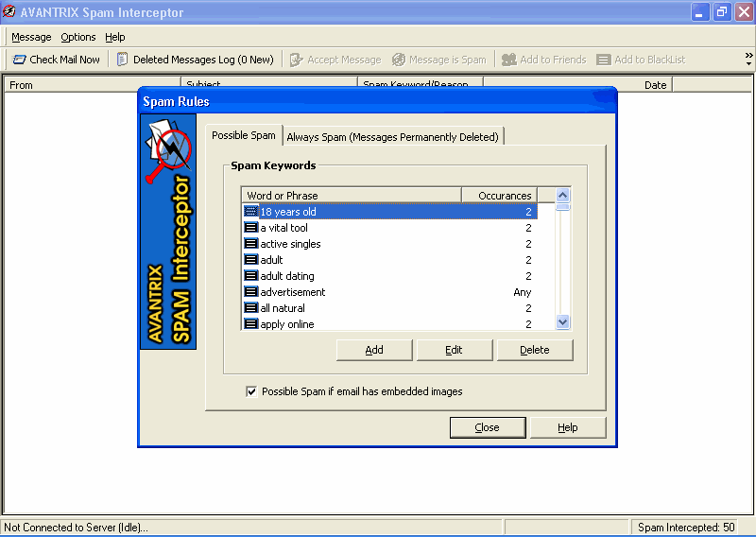Click the Delete keyword button
The image size is (756, 537).
[534, 350]
